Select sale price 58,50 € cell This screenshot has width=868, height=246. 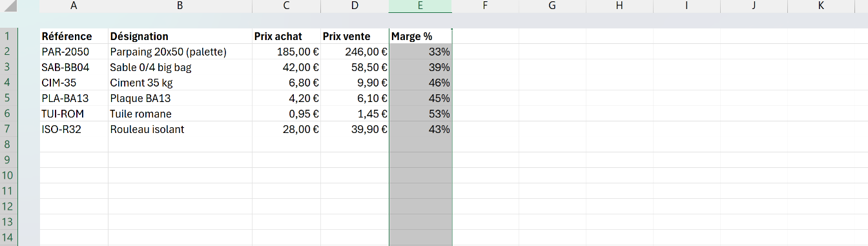click(x=355, y=67)
